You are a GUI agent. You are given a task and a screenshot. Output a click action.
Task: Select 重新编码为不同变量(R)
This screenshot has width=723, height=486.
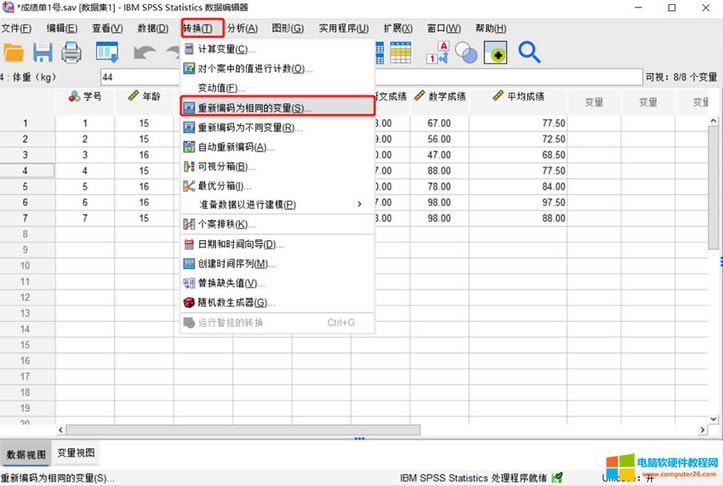click(277, 127)
